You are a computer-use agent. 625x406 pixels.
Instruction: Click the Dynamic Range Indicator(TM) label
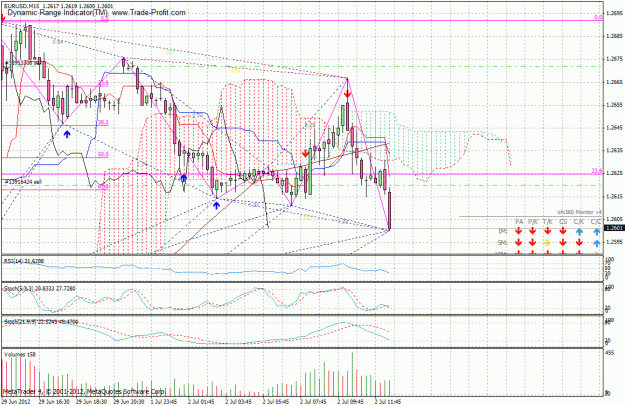point(58,13)
